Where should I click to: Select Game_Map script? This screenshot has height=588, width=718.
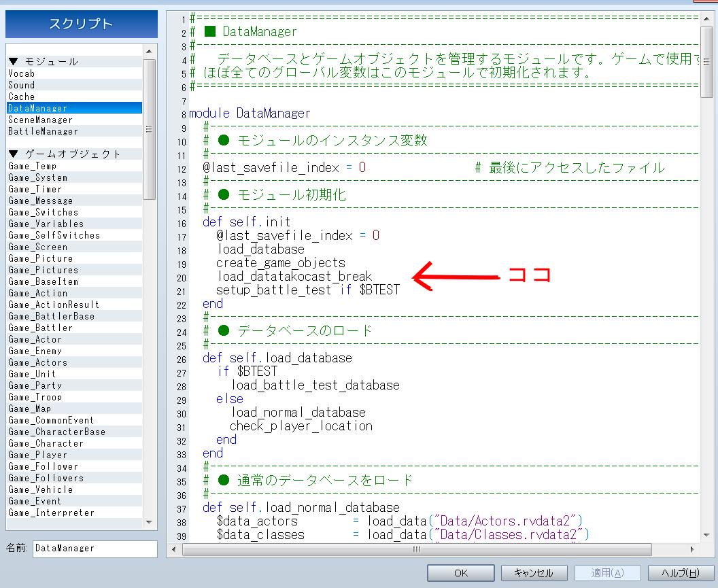click(x=75, y=409)
